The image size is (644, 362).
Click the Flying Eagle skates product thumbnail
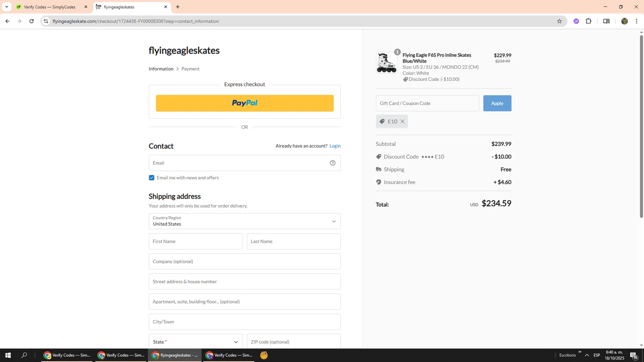386,63
